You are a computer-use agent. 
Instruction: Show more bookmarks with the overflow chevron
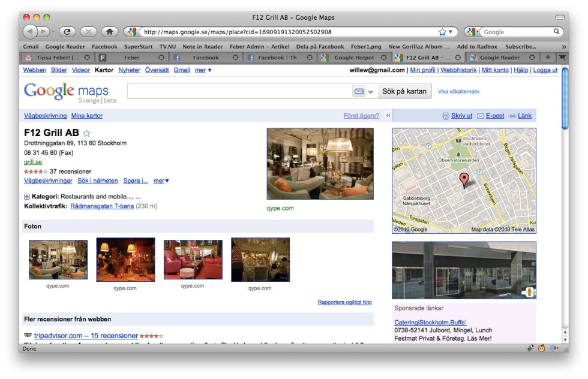point(563,47)
